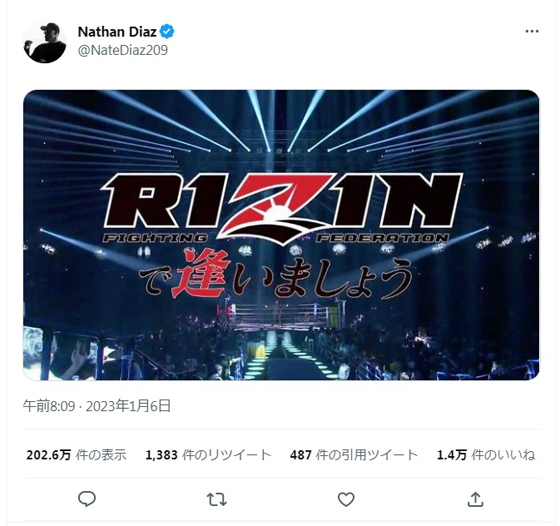View the 202.6万 件の表示 view count

tap(76, 455)
